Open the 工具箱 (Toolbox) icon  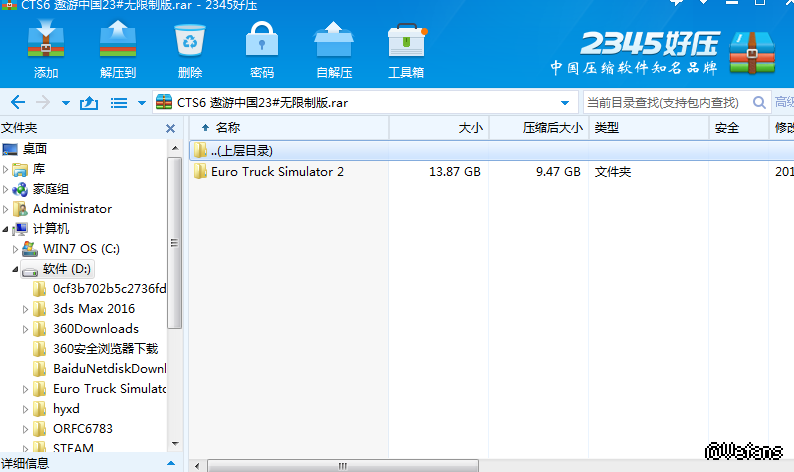tap(407, 40)
